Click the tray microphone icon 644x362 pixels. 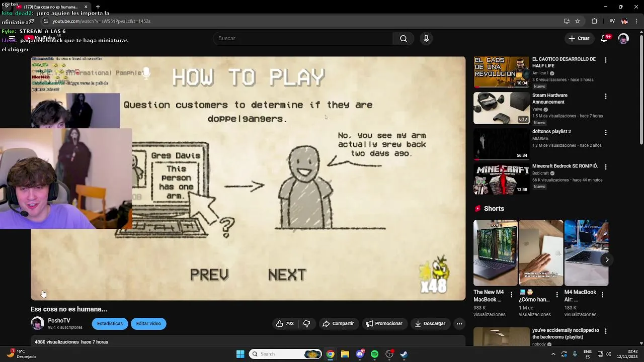coord(575,354)
